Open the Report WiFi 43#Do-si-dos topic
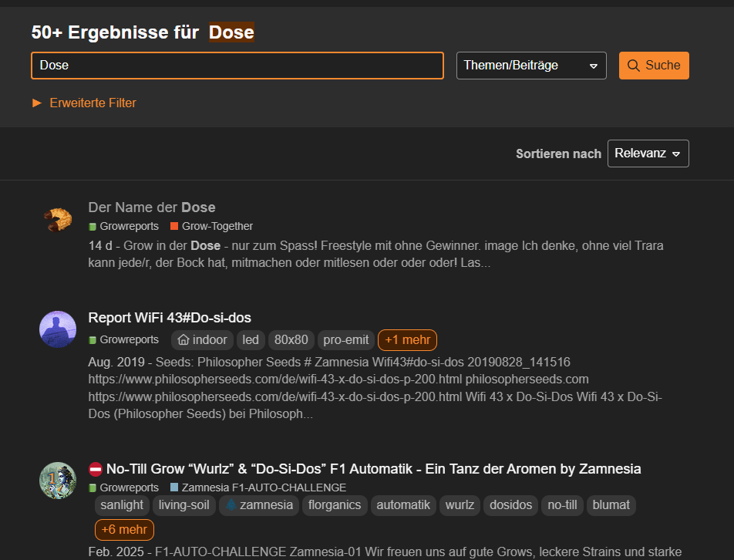734x560 pixels. [x=170, y=318]
